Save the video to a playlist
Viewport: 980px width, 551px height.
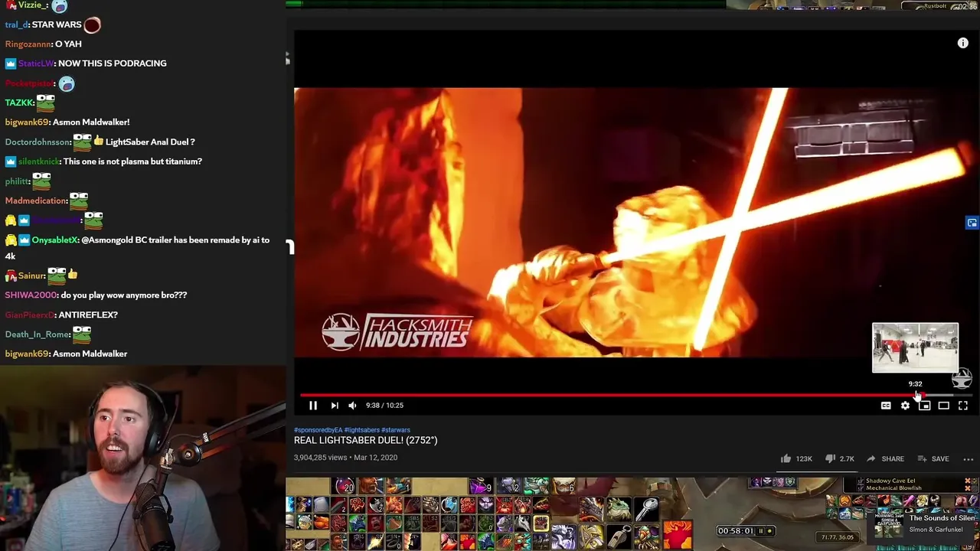tap(933, 458)
